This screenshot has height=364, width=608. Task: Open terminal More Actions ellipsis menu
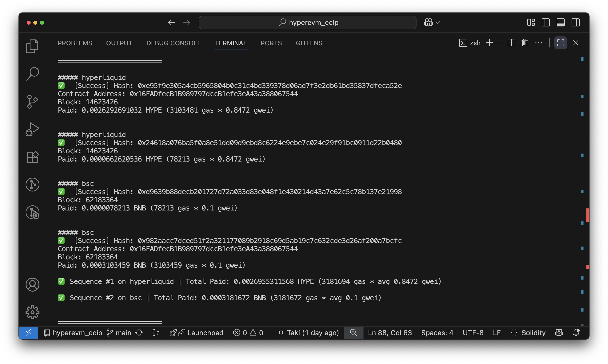[x=538, y=43]
